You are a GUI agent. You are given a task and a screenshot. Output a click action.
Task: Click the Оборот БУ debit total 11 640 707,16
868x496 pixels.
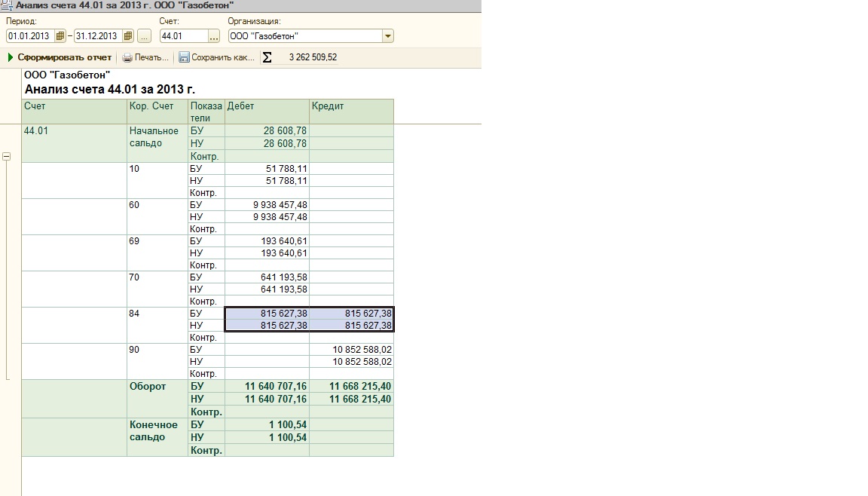(x=267, y=387)
